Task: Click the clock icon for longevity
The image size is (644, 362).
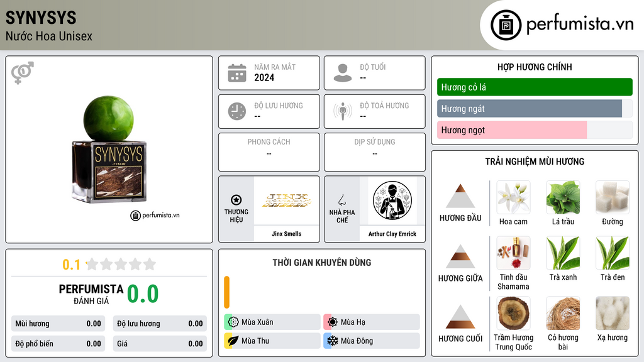Action: (x=237, y=111)
